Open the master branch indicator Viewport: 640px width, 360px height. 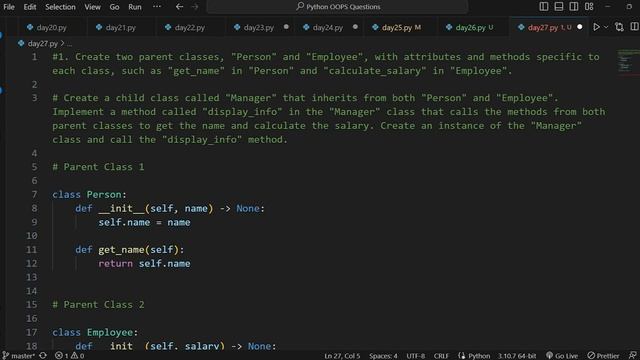(18, 356)
